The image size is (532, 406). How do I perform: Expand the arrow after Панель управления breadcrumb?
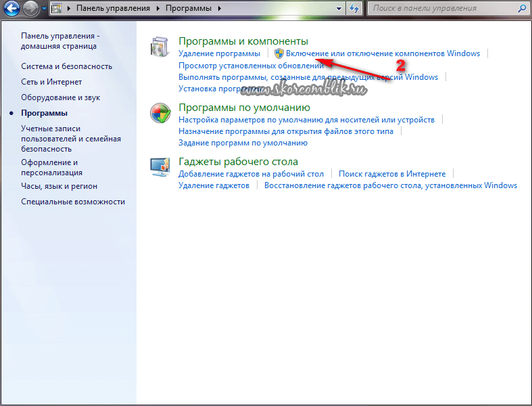coord(158,8)
